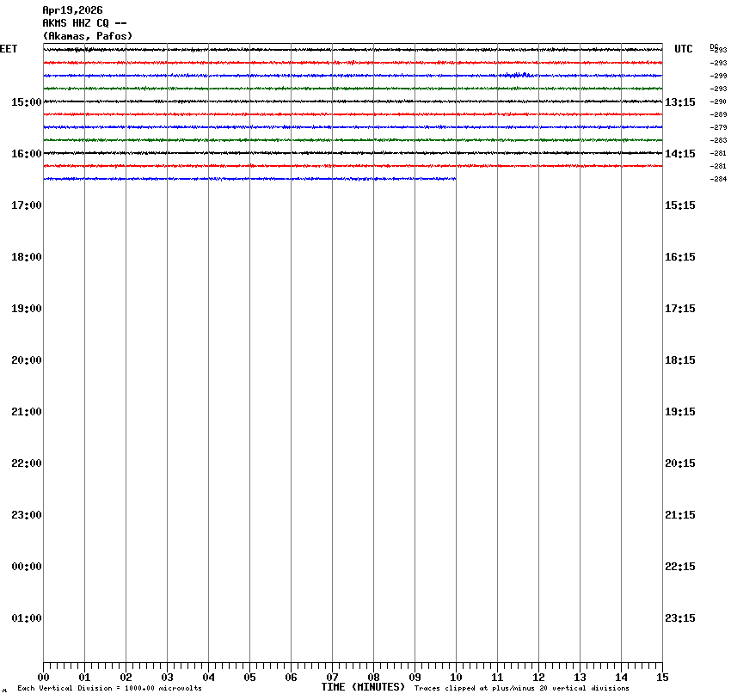Click the signal burst on the upper blue trace
Image resolution: width=731 pixels, height=700 pixels.
click(x=520, y=76)
